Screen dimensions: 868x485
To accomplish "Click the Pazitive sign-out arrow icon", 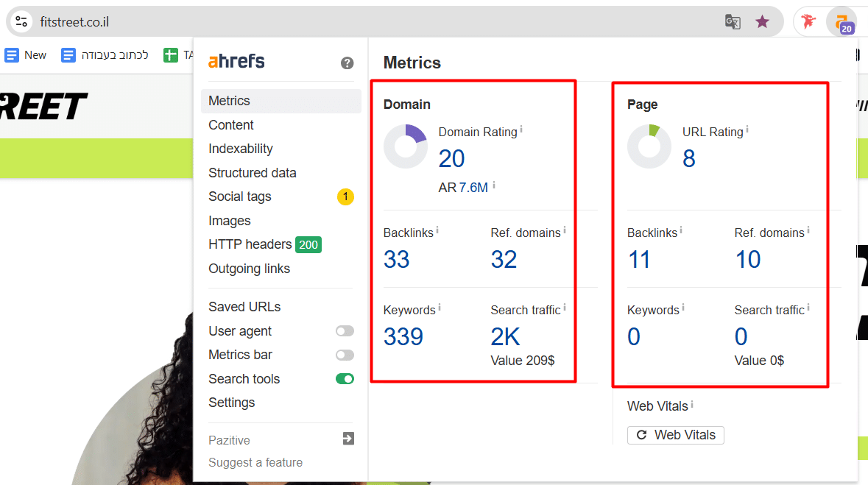I will pyautogui.click(x=348, y=439).
